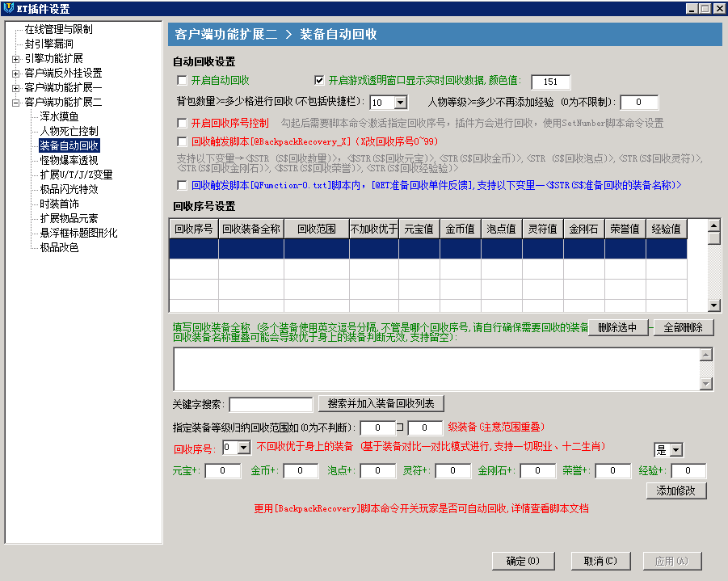Collapse the 客户端功能扩展二 tree node

[16, 103]
